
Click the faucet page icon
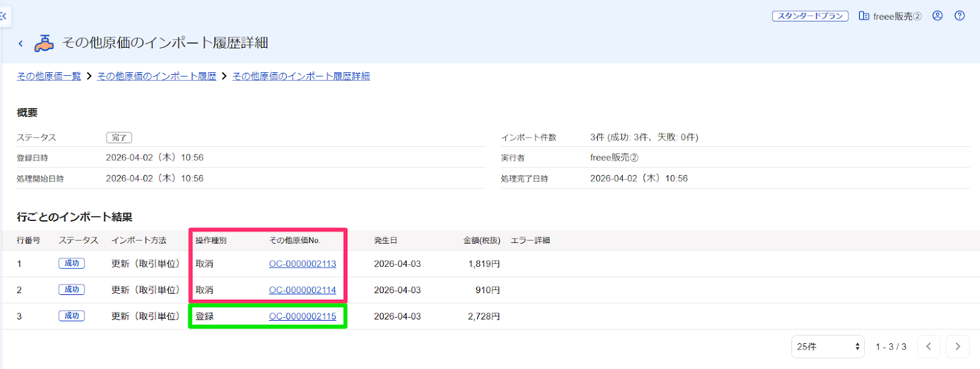[x=43, y=43]
